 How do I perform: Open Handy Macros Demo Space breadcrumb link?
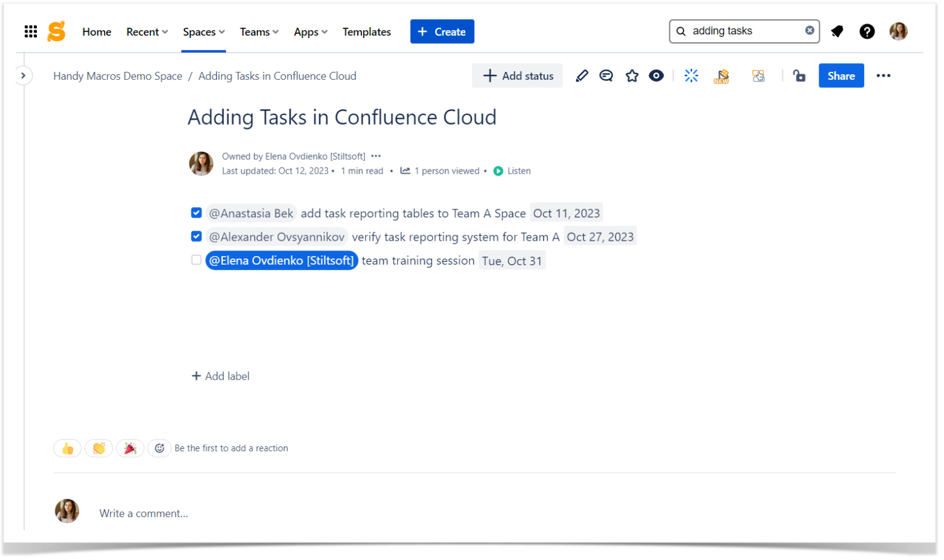(117, 76)
